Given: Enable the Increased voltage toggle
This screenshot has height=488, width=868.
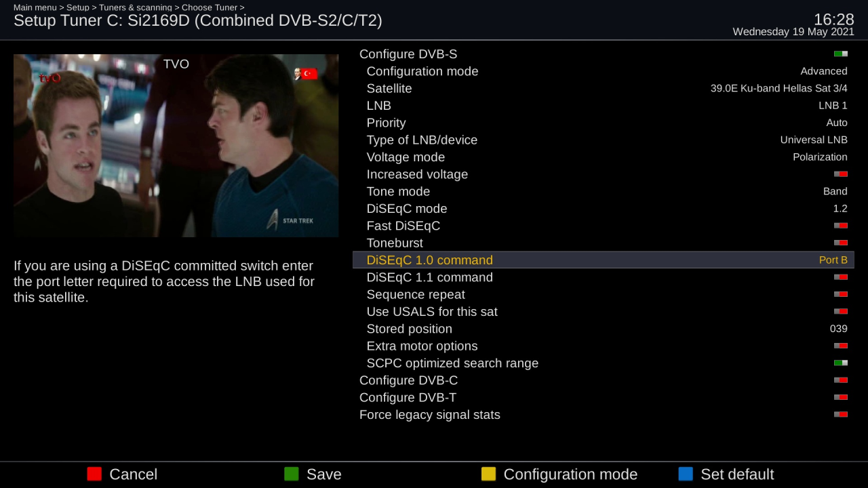Looking at the screenshot, I should (x=841, y=174).
